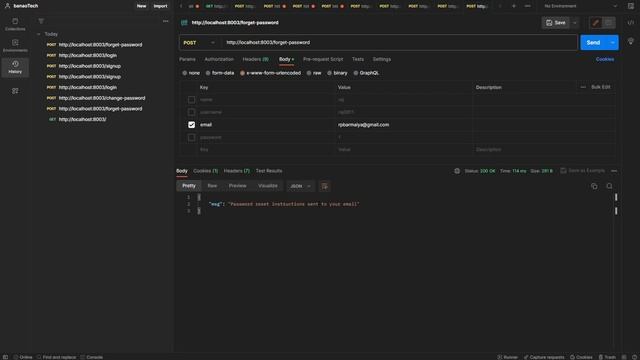Viewport: 640px width, 360px height.
Task: Open Capture requests in the status bar
Action: tap(544, 357)
